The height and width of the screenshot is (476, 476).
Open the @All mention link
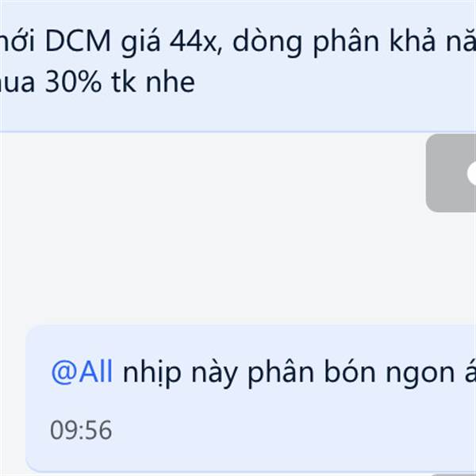coord(82,371)
